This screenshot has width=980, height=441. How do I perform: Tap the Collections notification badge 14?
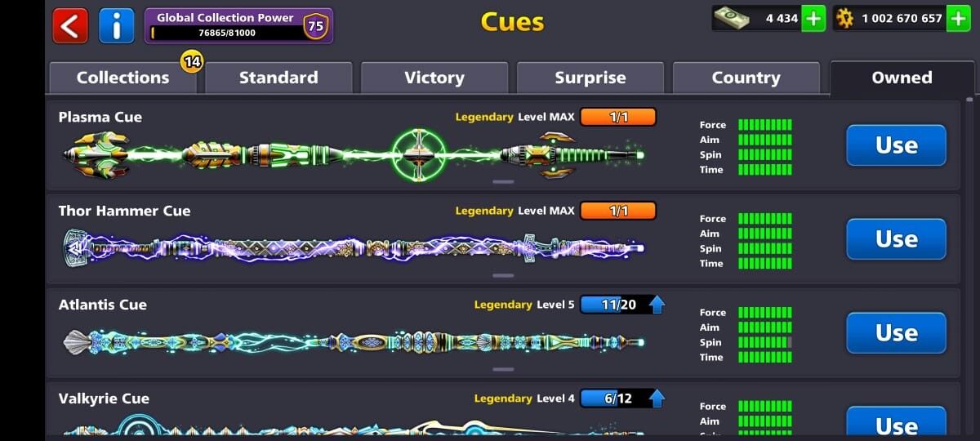click(192, 61)
